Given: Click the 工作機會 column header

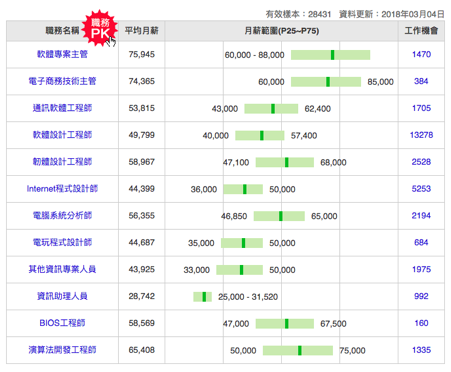Looking at the screenshot, I should tap(421, 31).
